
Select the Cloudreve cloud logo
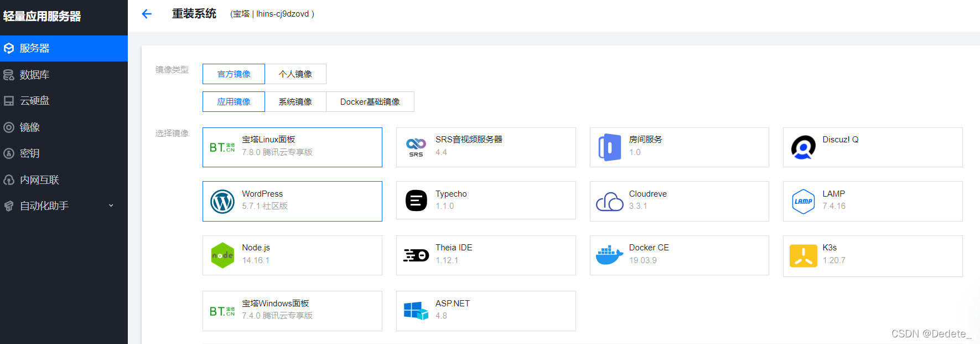[x=610, y=202]
